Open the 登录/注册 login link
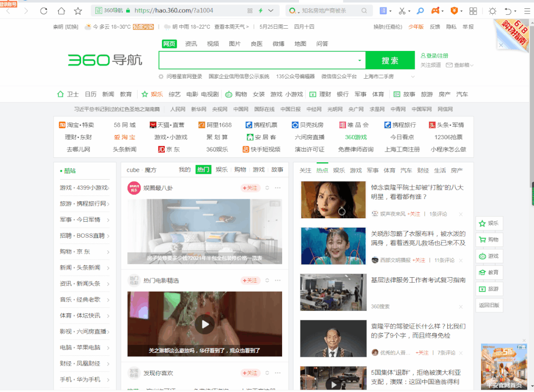 click(435, 56)
